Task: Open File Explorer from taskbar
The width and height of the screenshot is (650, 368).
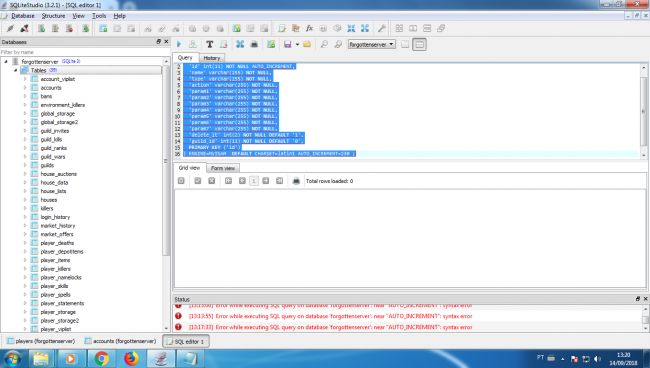Action: [x=41, y=358]
